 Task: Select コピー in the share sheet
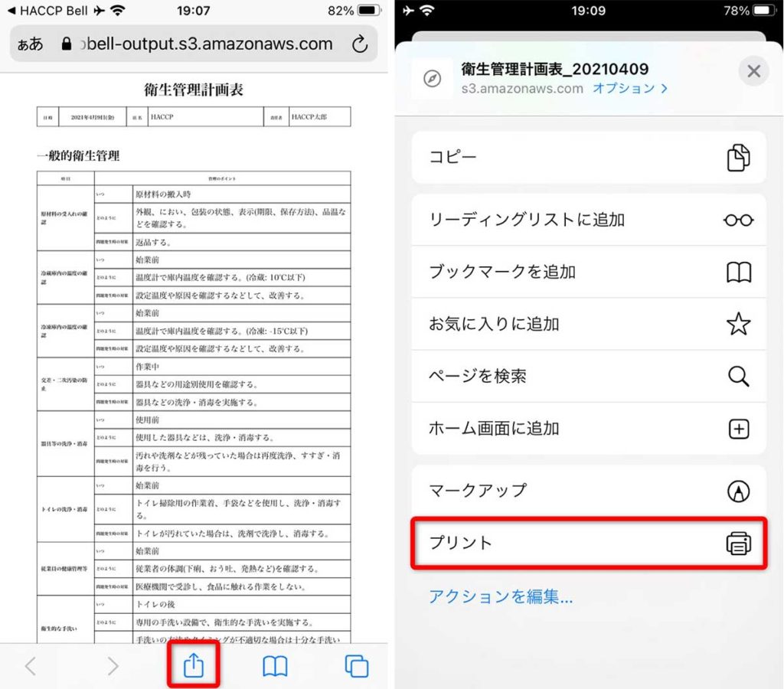[588, 157]
